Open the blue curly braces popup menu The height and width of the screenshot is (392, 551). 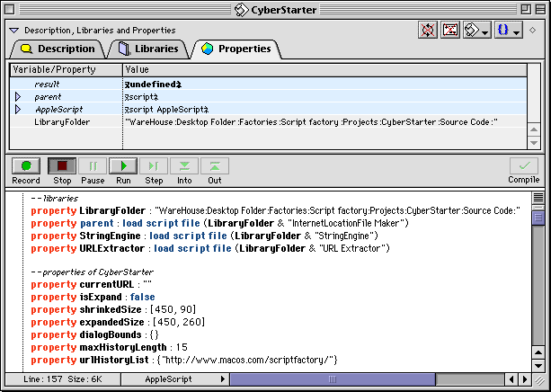(509, 30)
